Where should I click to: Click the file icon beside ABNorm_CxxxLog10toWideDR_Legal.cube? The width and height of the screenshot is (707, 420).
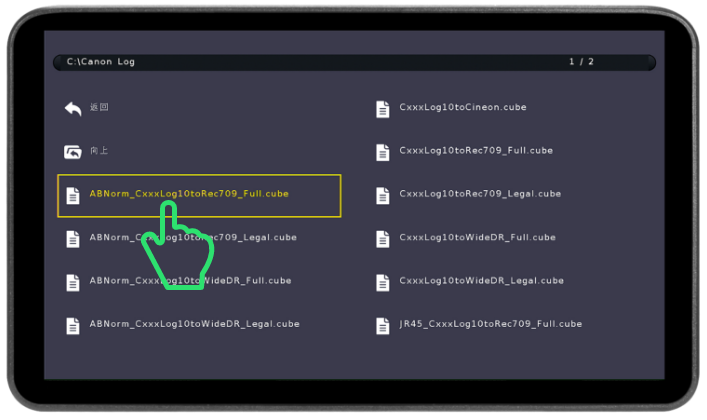click(x=72, y=325)
